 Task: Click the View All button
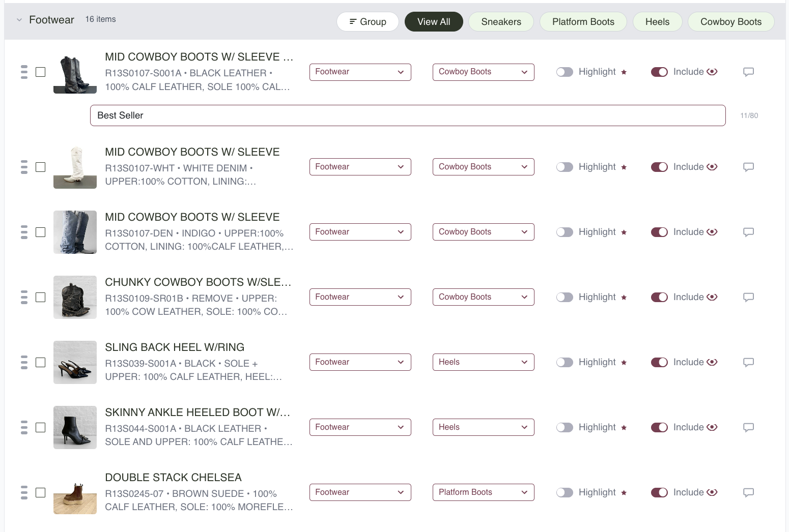coord(433,21)
